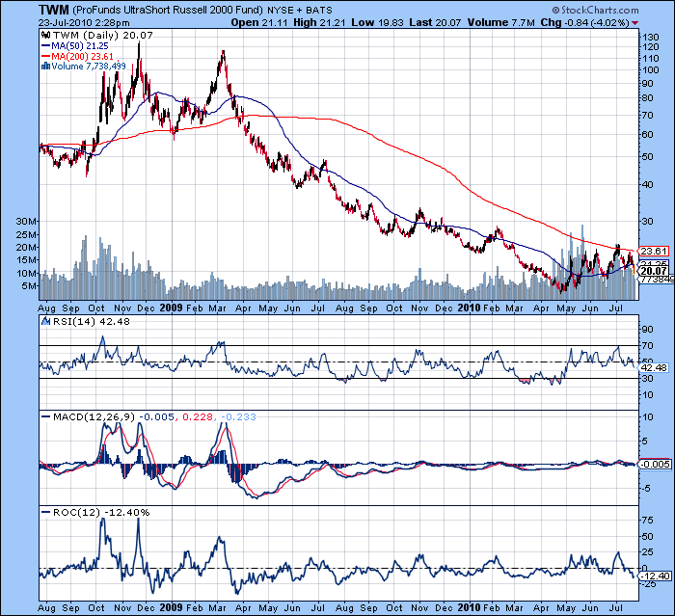Click the MACD(12,26,9) label
Screen dimensions: 675x616
click(94, 416)
